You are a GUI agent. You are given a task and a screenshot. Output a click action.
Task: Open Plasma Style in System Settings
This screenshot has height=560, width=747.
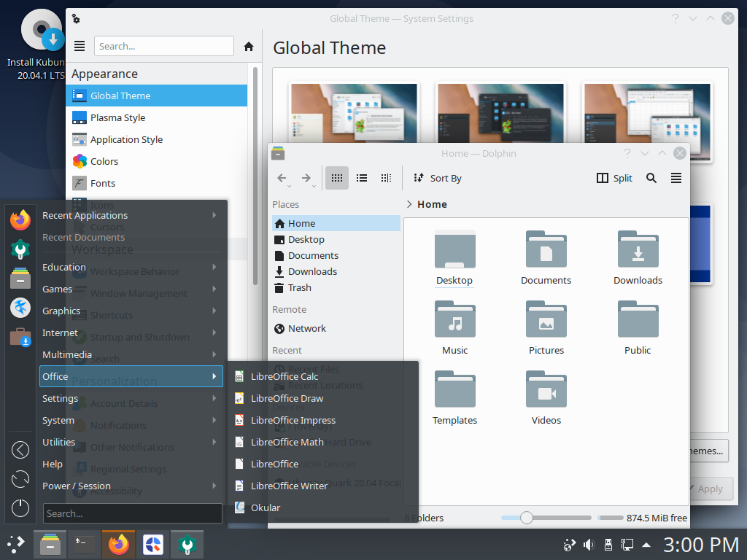(x=157, y=117)
